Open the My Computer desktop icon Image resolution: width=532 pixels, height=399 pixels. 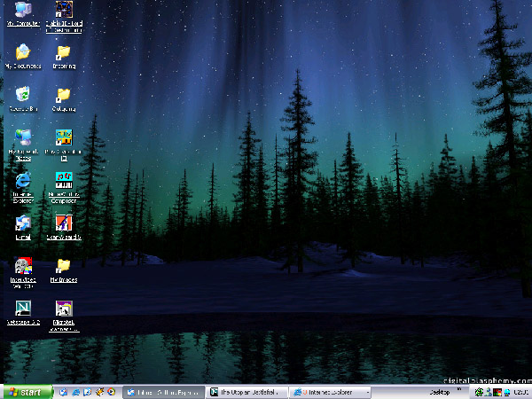pos(22,11)
